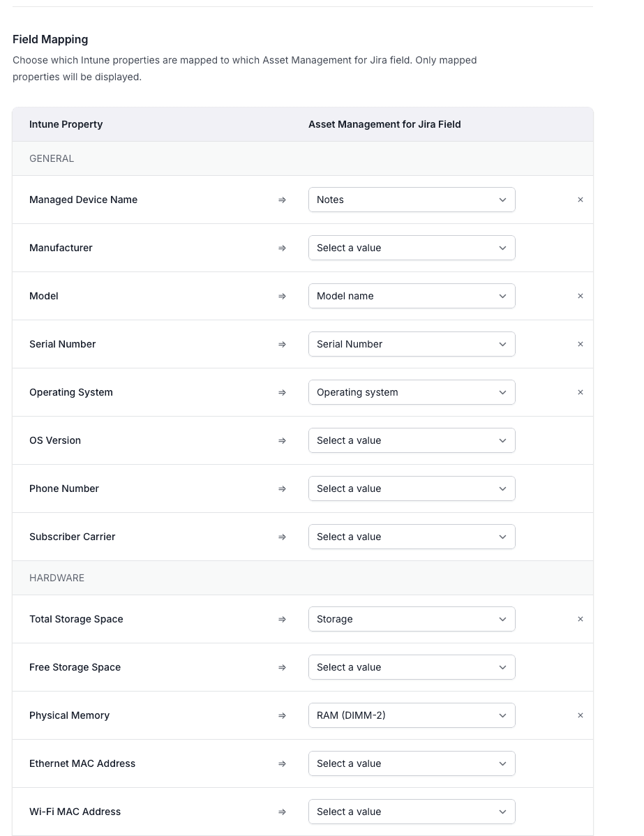Viewport: 644px width, 836px height.
Task: Open the Notes dropdown for Managed Device Name
Action: pos(412,200)
